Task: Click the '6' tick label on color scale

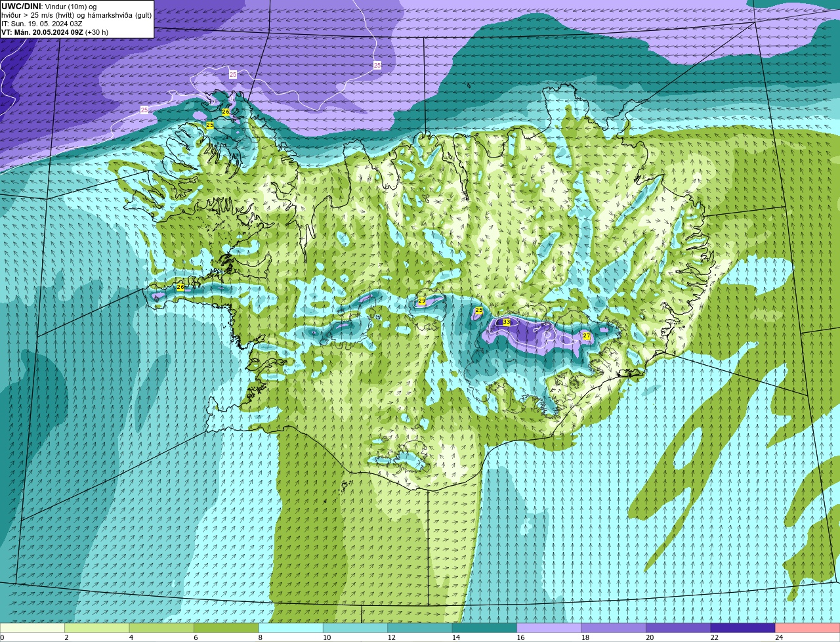Action: coord(196,637)
